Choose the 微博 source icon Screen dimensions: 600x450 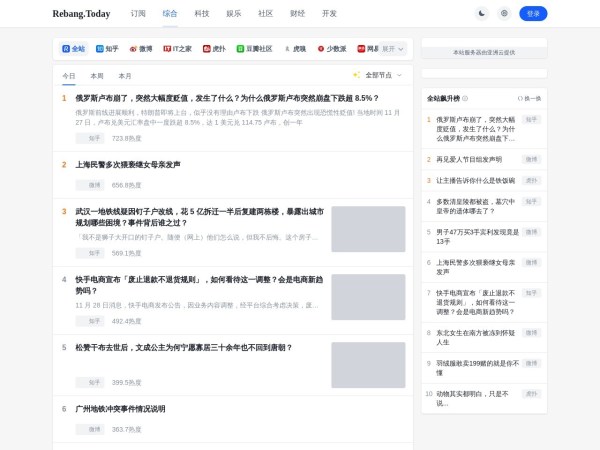pos(133,48)
